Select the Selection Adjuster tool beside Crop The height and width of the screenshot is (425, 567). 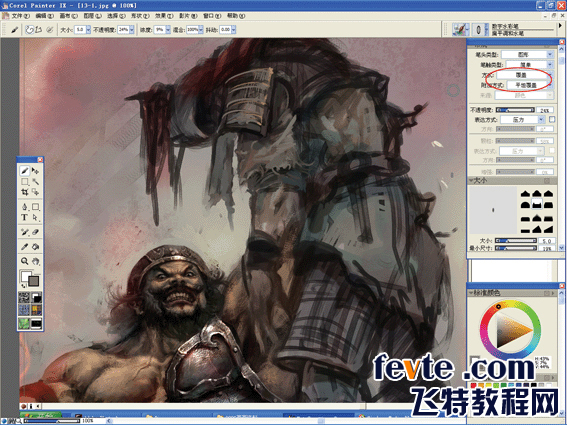(x=35, y=192)
